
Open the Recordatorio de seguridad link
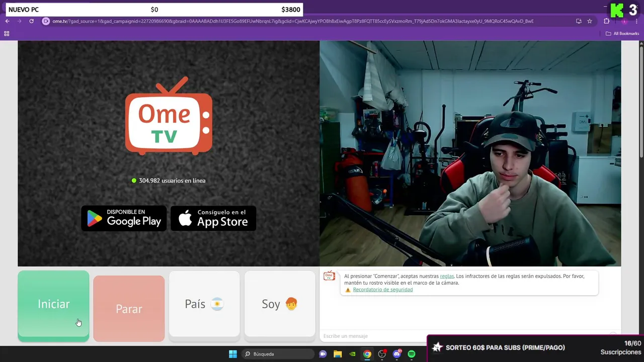[x=383, y=290]
